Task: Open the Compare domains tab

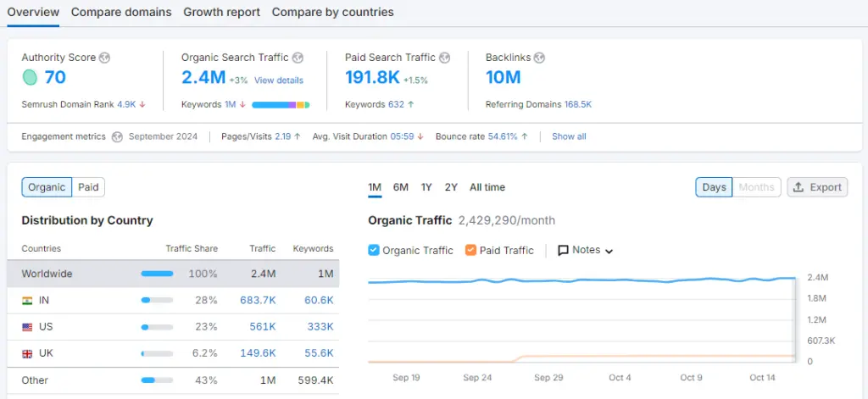Action: [121, 13]
